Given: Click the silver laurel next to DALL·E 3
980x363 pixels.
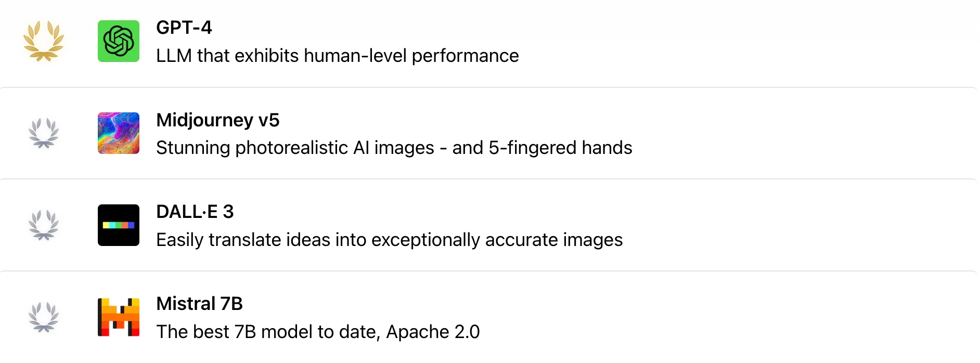Looking at the screenshot, I should pyautogui.click(x=44, y=225).
